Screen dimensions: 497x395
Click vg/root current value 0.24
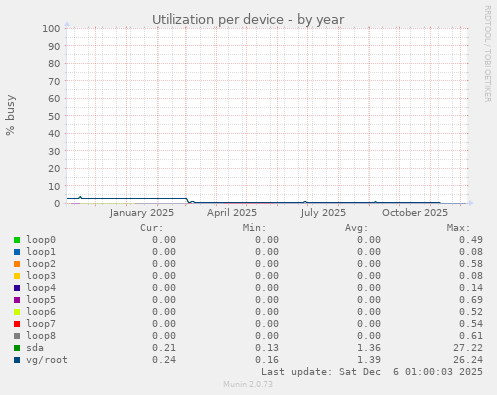point(164,360)
